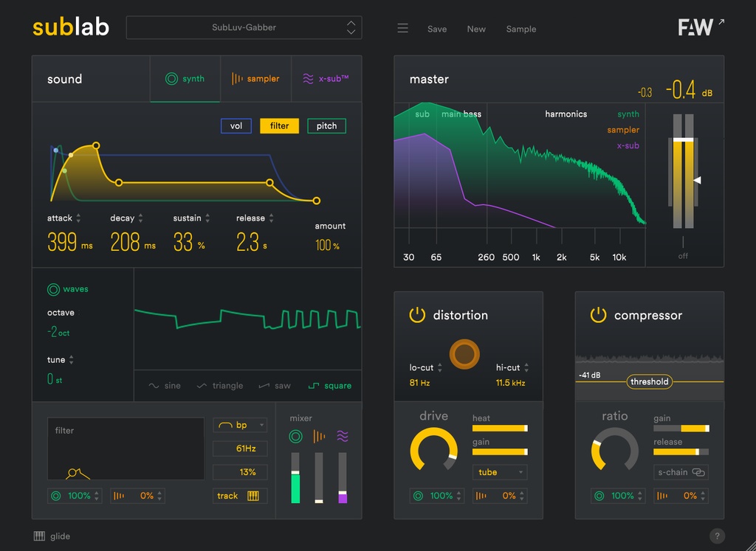756x551 pixels.
Task: Click the synth ring icon in mixer
Action: (x=295, y=437)
